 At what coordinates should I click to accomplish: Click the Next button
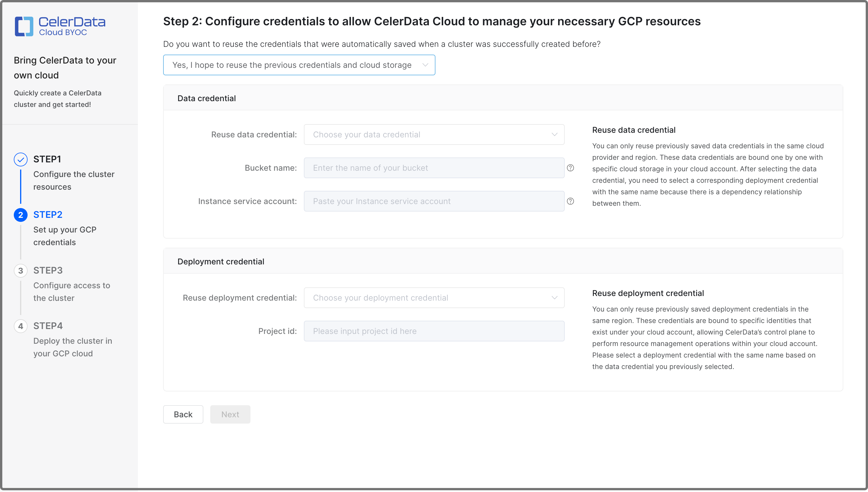pos(230,414)
